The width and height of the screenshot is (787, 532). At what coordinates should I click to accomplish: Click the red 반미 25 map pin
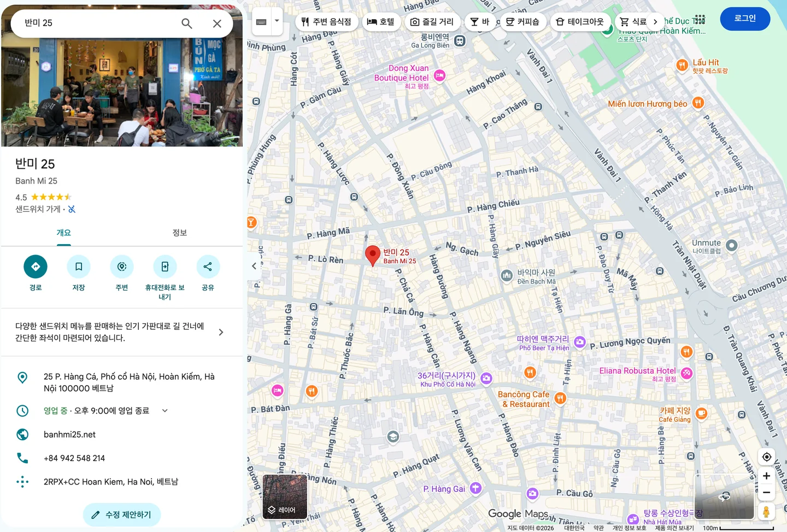373,255
